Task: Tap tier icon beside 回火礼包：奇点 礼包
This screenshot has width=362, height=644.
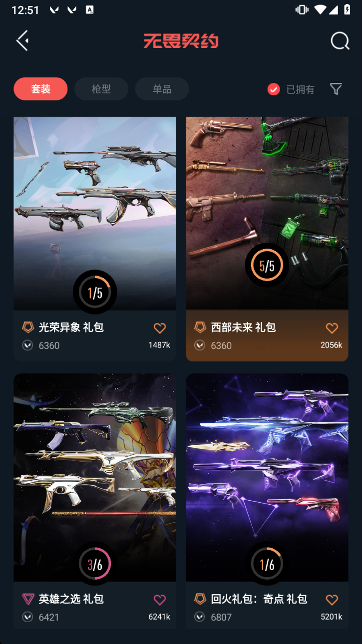Action: click(x=200, y=599)
